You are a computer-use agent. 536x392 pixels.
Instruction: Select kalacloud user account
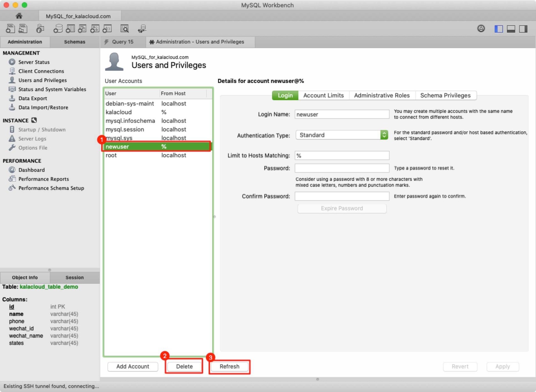coord(158,112)
